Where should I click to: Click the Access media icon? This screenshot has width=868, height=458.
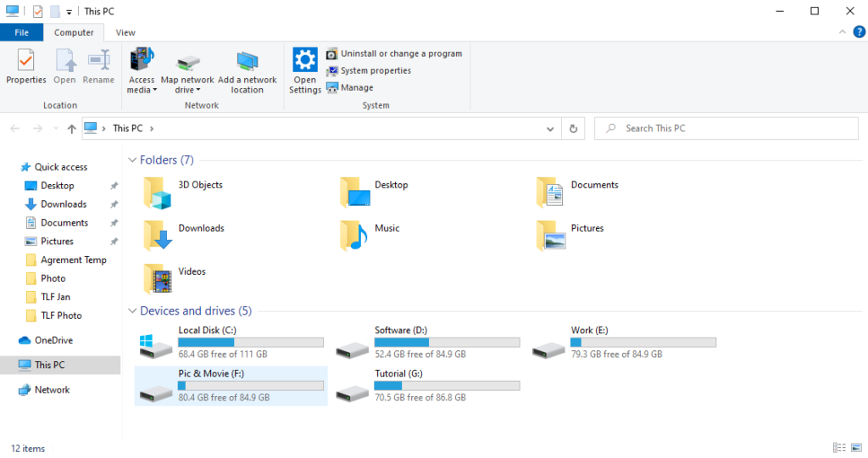(142, 71)
